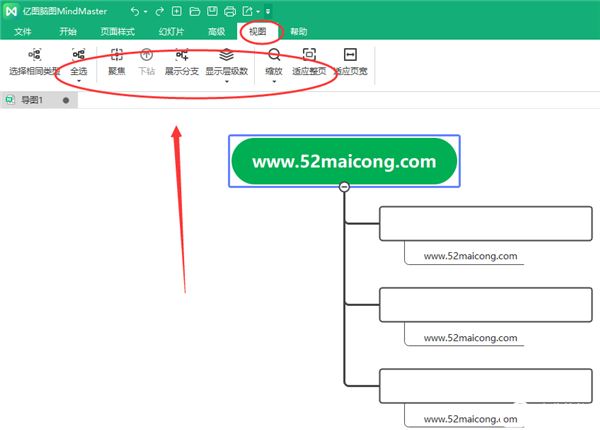Click the 全选 select-all tool

(x=78, y=62)
